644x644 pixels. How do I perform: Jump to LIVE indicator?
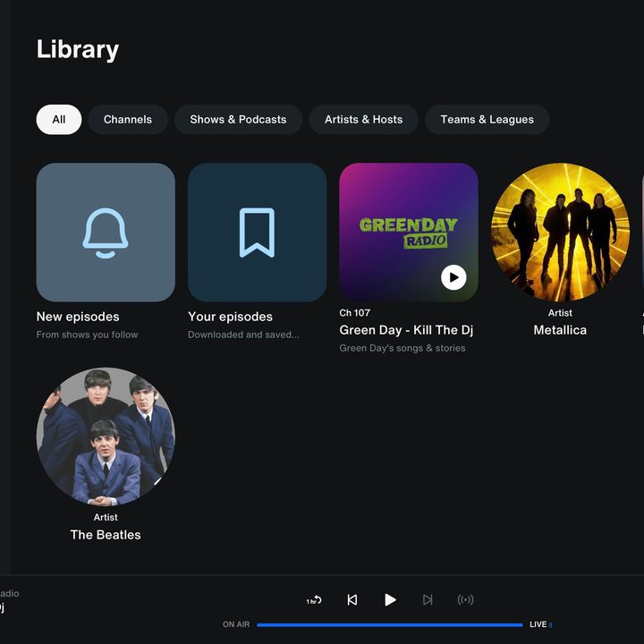click(x=540, y=624)
